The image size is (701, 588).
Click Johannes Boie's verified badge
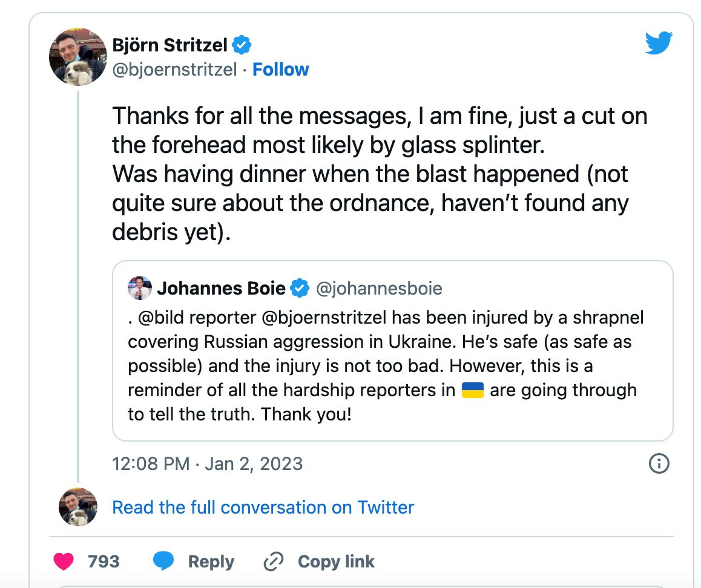coord(300,288)
